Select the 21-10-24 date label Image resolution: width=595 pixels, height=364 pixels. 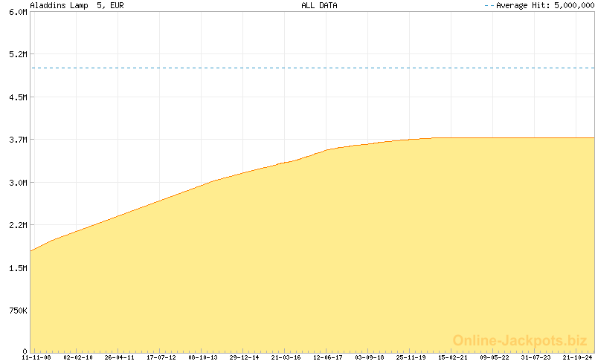578,357
